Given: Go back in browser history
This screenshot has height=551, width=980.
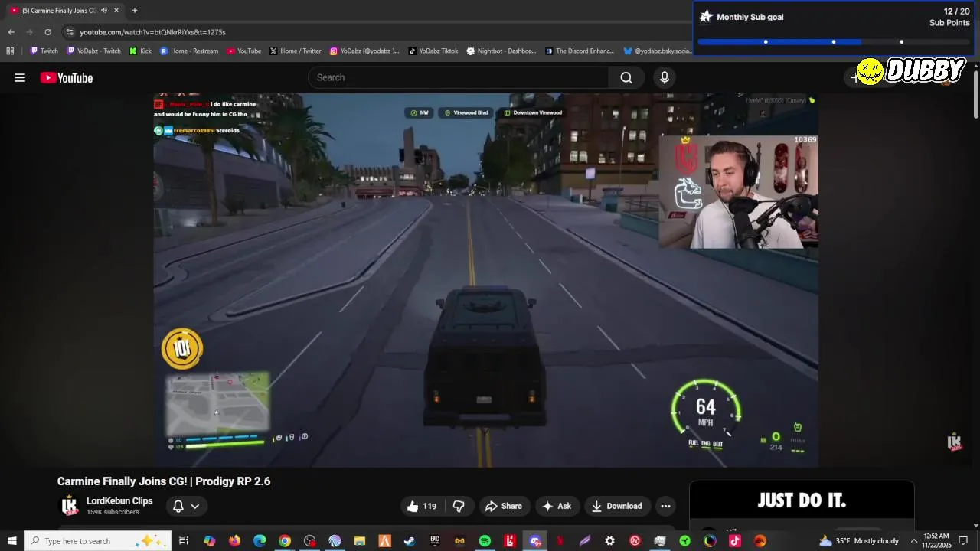Looking at the screenshot, I should point(11,32).
